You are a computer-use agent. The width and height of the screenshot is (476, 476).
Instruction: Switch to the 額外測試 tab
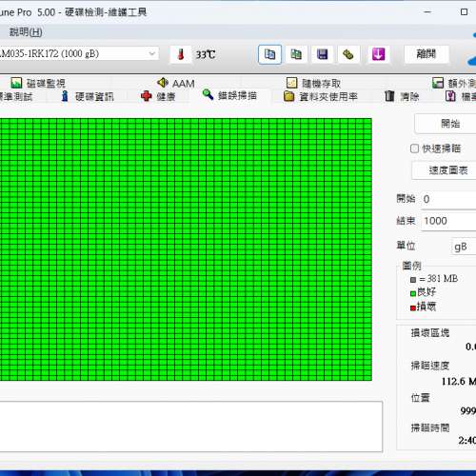click(454, 84)
